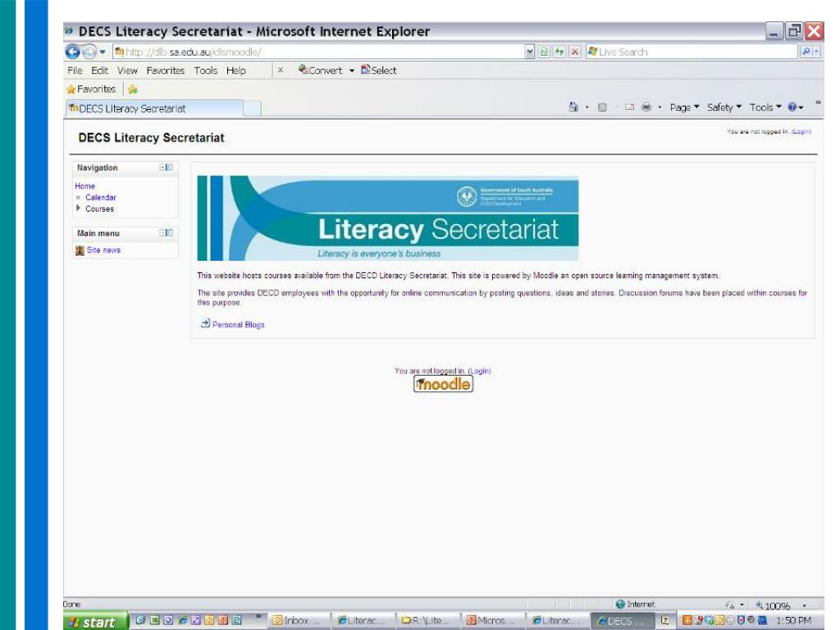Hide the Main menu block
The height and width of the screenshot is (630, 840).
[162, 233]
